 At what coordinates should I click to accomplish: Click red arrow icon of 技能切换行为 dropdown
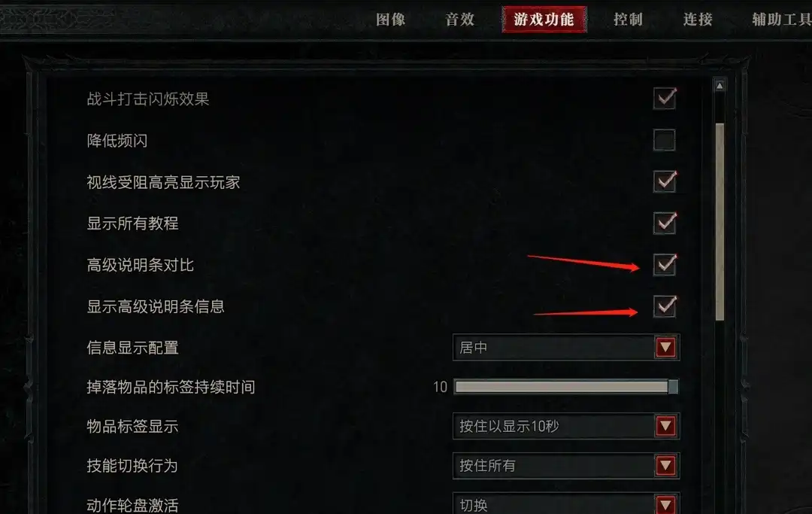tap(665, 465)
